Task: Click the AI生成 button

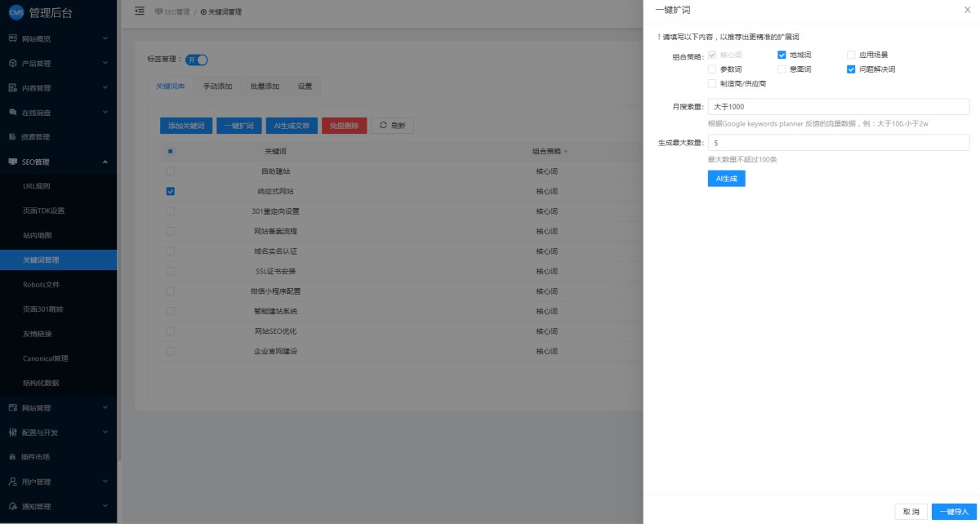Action: pos(726,179)
